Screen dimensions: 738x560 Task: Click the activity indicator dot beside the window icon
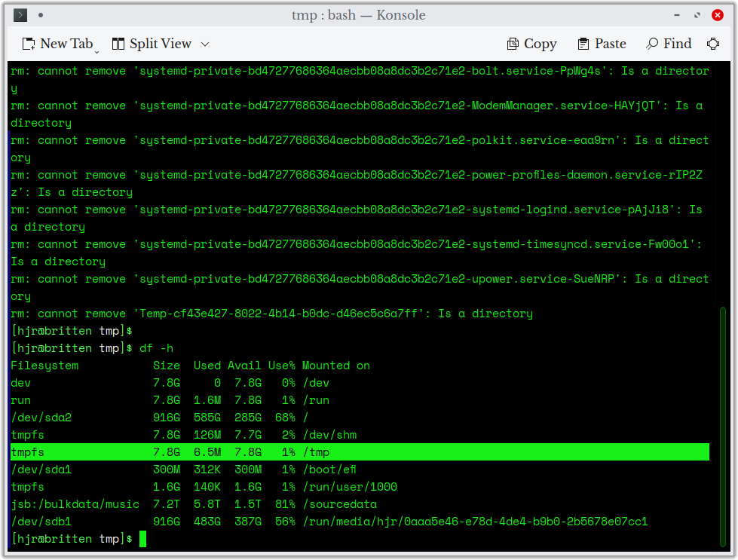point(41,14)
